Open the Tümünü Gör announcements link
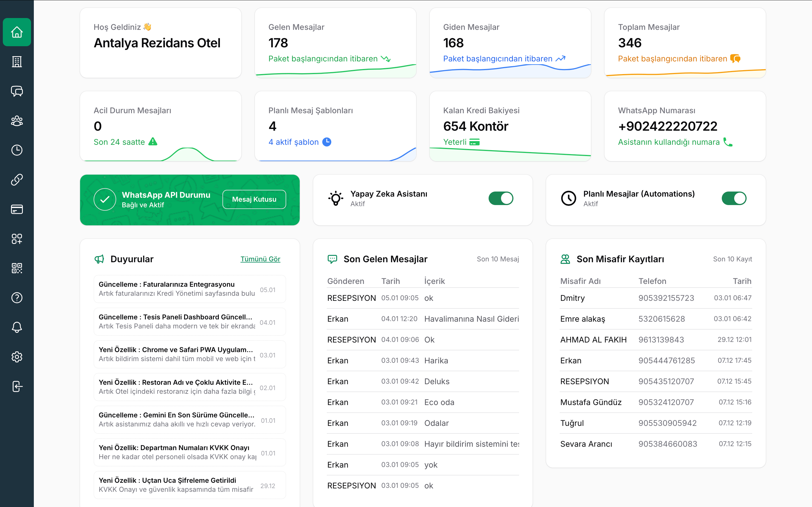The height and width of the screenshot is (507, 812). (260, 259)
